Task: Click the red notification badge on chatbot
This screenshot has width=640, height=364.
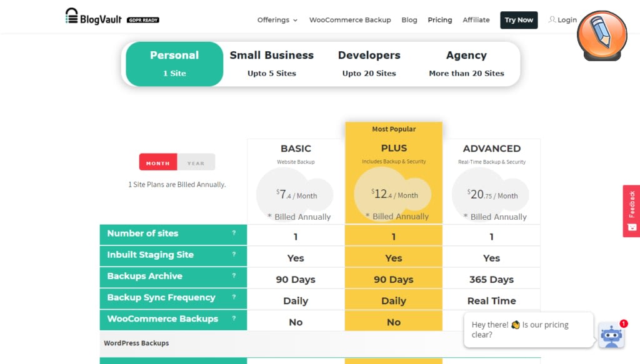Action: pos(623,323)
